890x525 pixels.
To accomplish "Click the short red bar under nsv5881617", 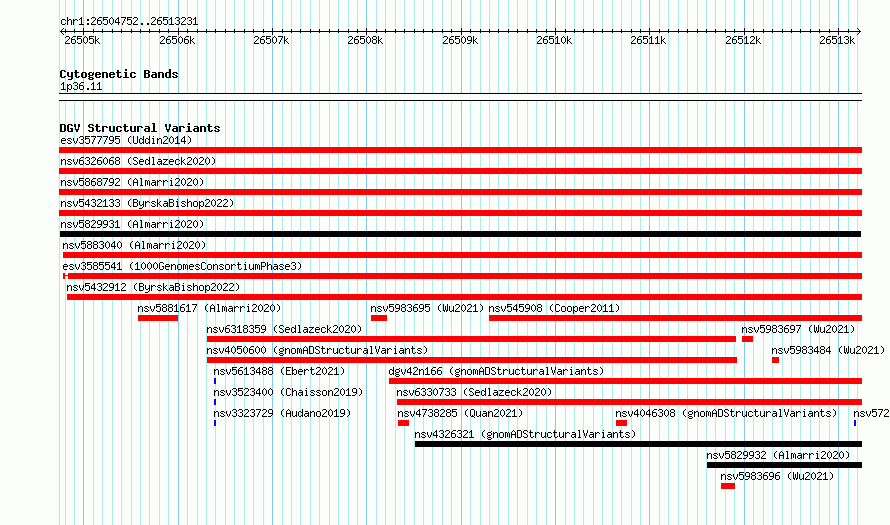I will tap(158, 318).
